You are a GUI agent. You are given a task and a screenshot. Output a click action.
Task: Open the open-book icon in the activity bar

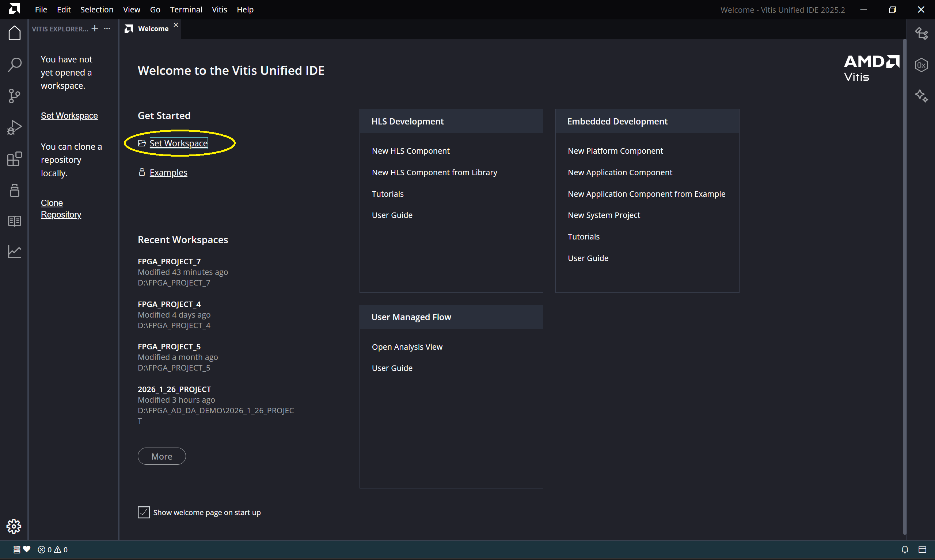coord(14,221)
